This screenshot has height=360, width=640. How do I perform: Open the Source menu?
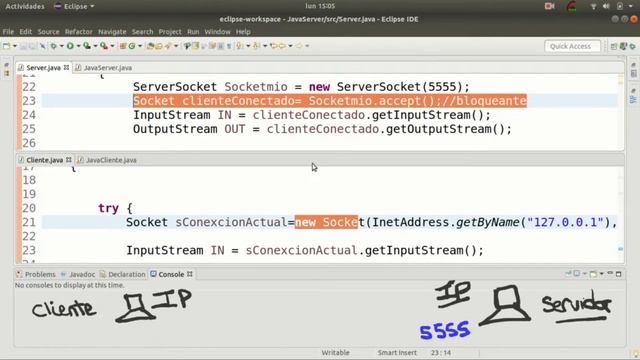[x=48, y=31]
